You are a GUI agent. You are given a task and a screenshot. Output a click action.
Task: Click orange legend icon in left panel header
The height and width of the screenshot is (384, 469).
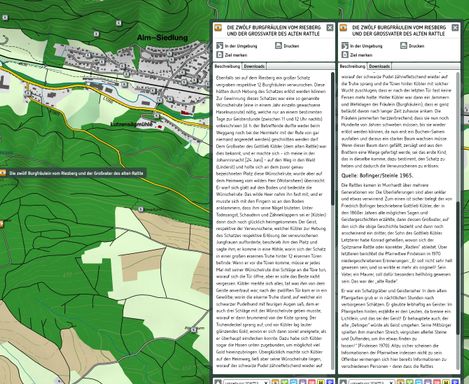point(218,28)
